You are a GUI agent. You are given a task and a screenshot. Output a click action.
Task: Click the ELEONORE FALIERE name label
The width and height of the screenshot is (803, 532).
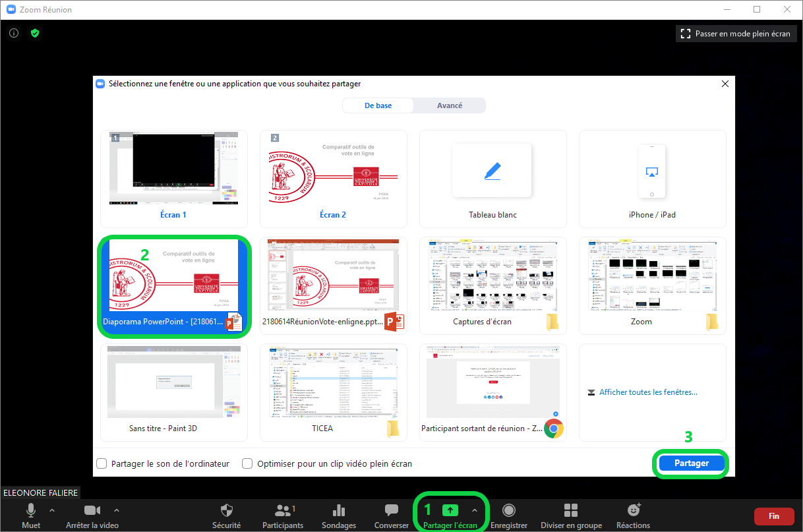(x=41, y=492)
